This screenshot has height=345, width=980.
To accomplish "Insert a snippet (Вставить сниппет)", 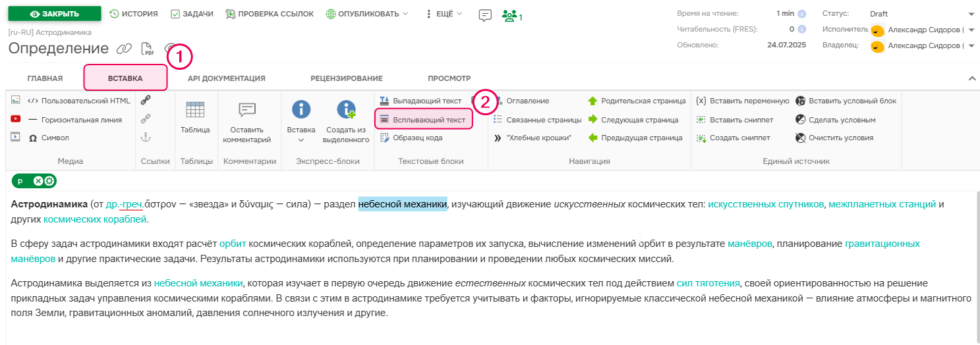I will point(735,120).
